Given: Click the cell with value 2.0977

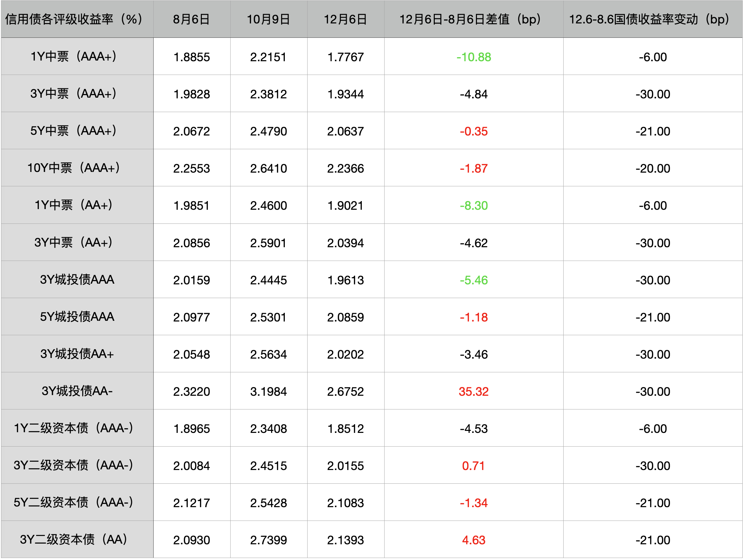Looking at the screenshot, I should 192,317.
